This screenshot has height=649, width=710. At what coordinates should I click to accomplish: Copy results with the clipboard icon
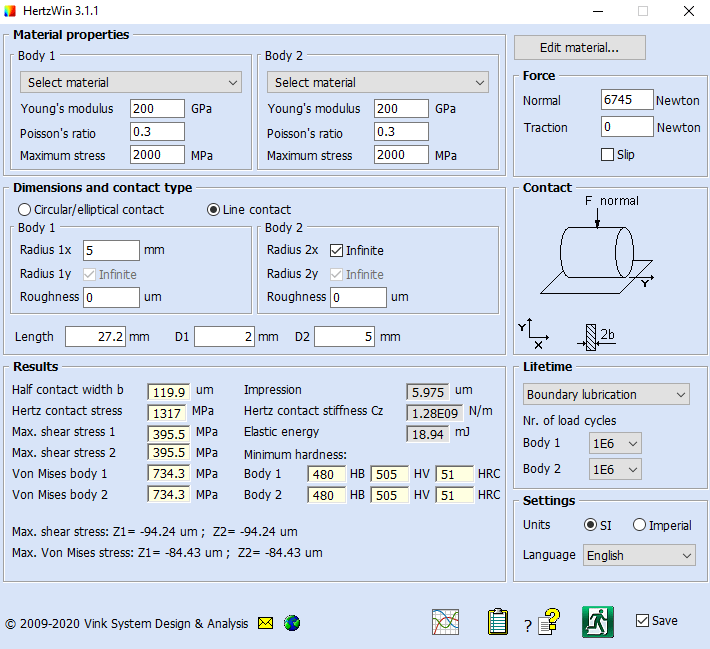(498, 622)
